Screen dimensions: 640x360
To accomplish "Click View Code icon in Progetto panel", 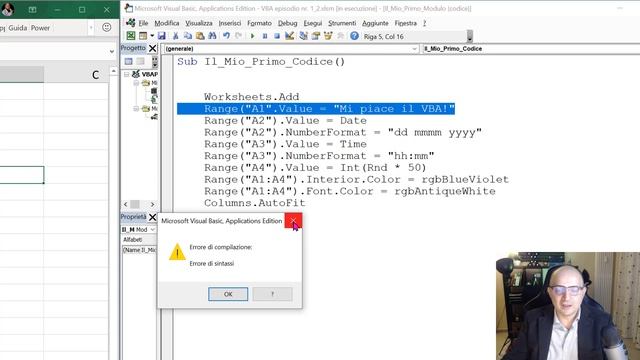I will point(129,61).
